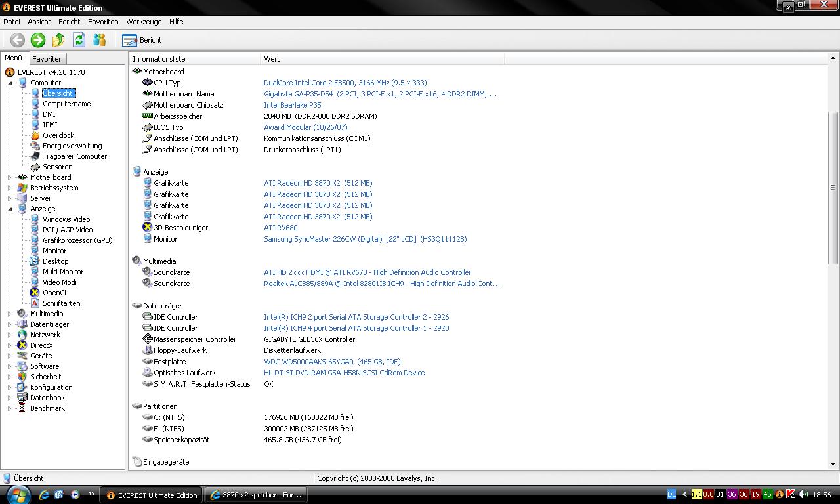Open the Hilfe menu
Image resolution: width=840 pixels, height=504 pixels.
(x=177, y=22)
